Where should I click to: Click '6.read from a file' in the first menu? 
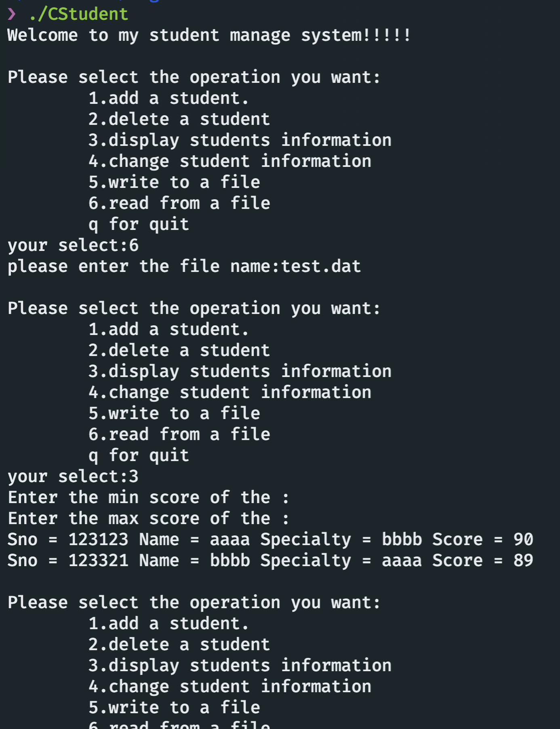(x=179, y=203)
